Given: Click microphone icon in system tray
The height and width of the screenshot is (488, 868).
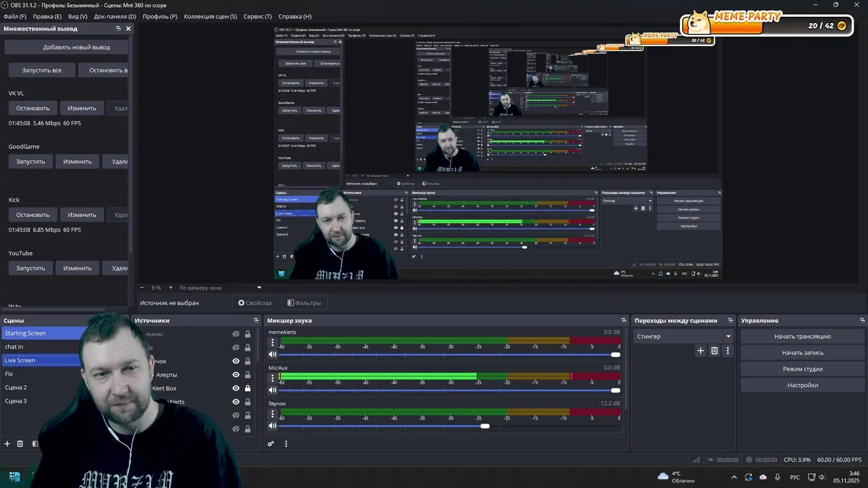Looking at the screenshot, I should 779,477.
